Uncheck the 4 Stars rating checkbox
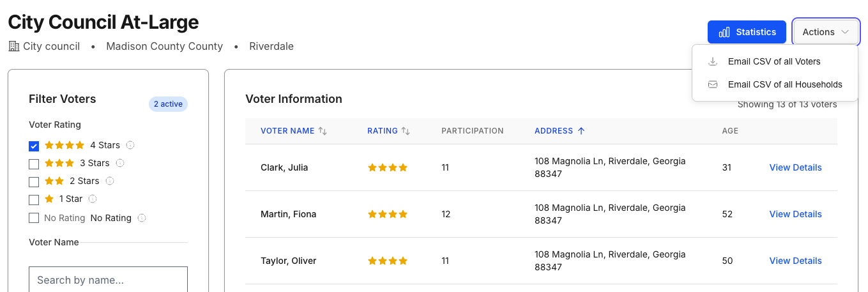Image resolution: width=868 pixels, height=292 pixels. click(34, 146)
